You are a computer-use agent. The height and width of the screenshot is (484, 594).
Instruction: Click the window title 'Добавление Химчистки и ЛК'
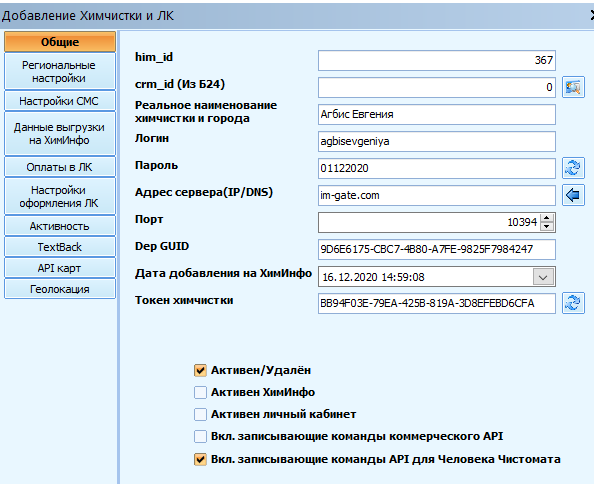tap(88, 16)
